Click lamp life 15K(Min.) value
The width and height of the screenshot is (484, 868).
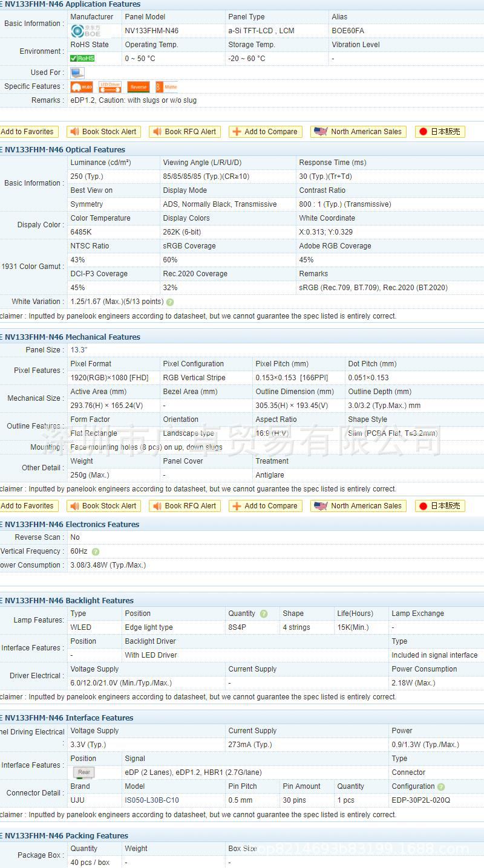click(353, 627)
